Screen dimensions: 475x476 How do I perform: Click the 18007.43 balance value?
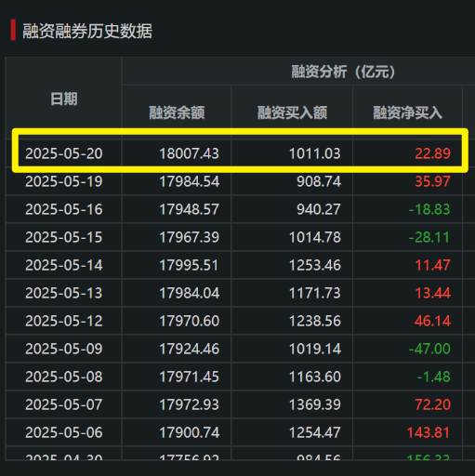(x=189, y=153)
